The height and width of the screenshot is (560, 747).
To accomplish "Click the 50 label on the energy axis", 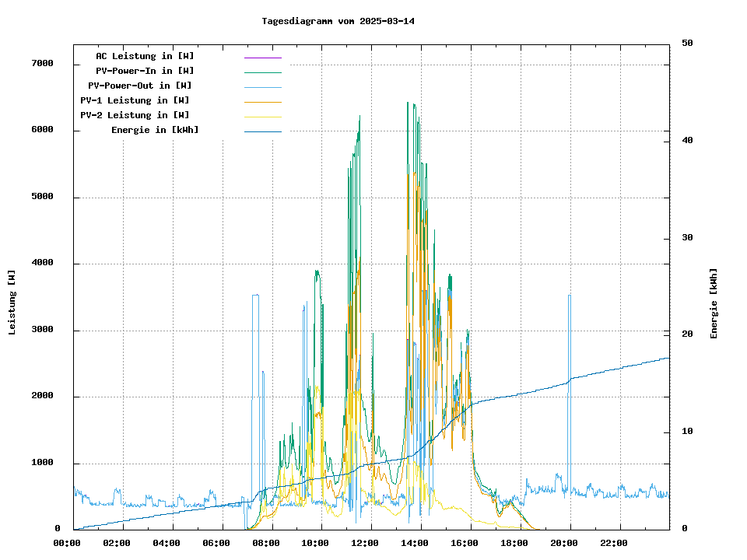I will coord(687,44).
